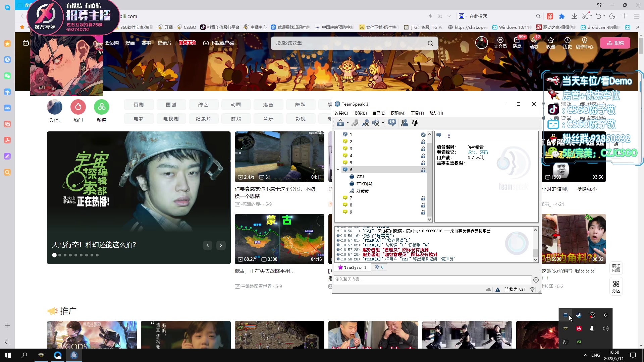Click the Steam icon in system tray
The image size is (644, 362).
(x=579, y=315)
